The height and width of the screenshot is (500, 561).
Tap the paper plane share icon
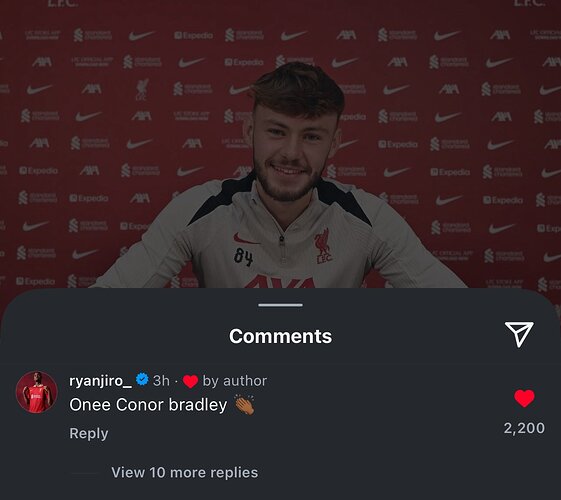click(x=519, y=334)
